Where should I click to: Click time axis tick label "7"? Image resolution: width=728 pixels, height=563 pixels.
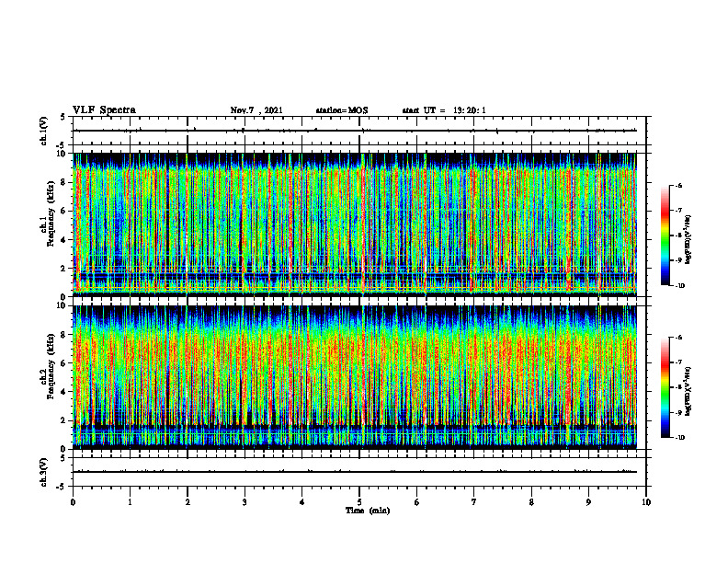[x=474, y=502]
